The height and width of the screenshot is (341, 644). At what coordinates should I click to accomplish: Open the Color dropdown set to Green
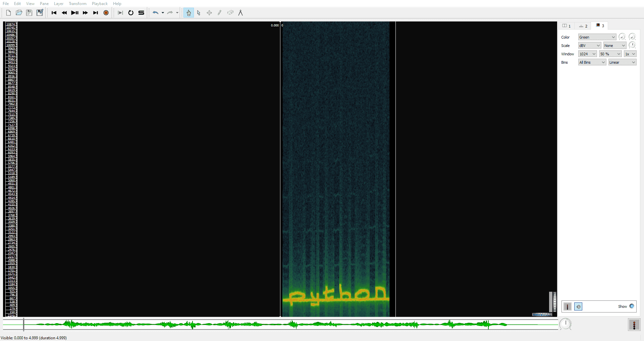pyautogui.click(x=597, y=37)
